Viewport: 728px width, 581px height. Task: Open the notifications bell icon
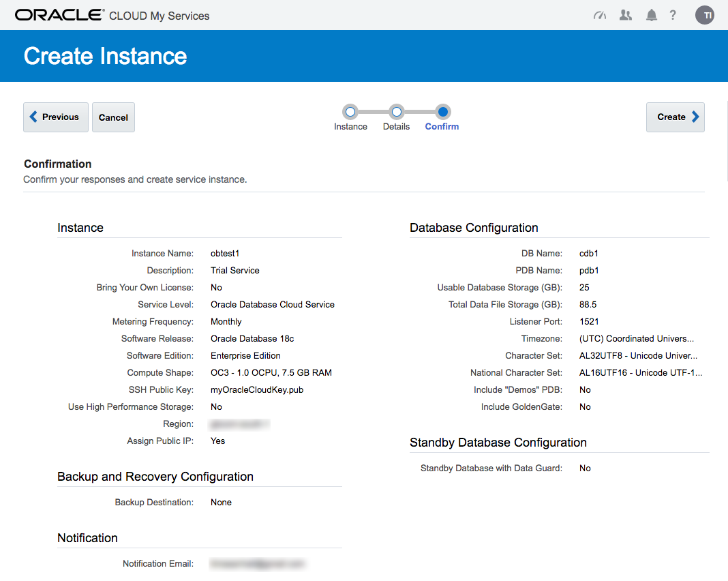pos(652,15)
